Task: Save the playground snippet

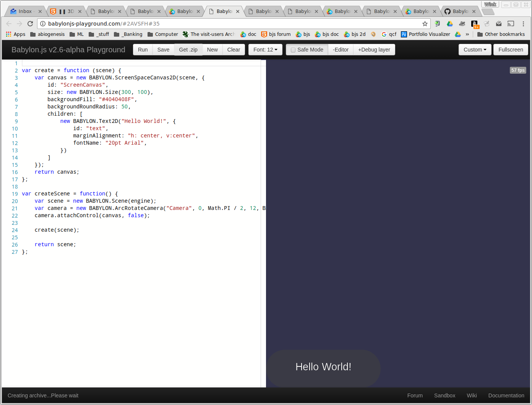Action: point(163,50)
